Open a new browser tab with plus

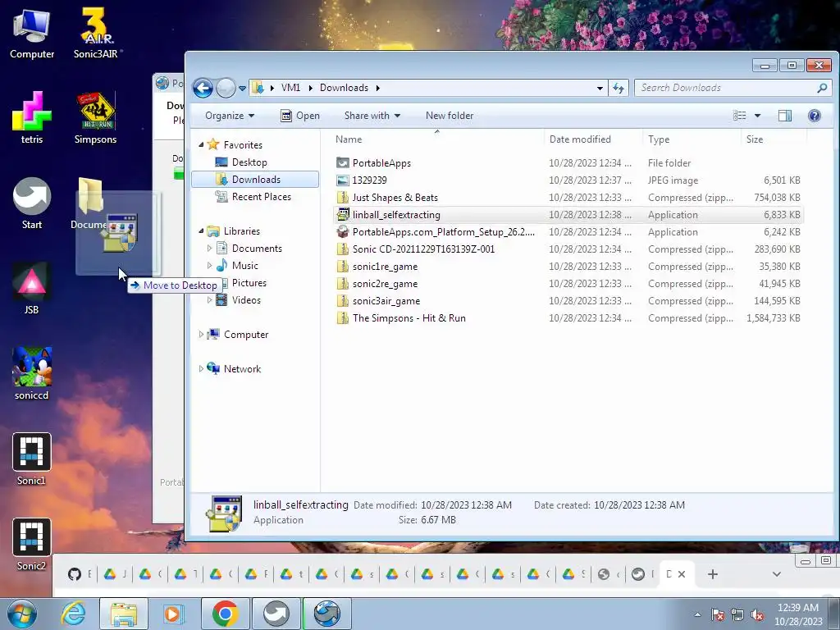coord(713,574)
